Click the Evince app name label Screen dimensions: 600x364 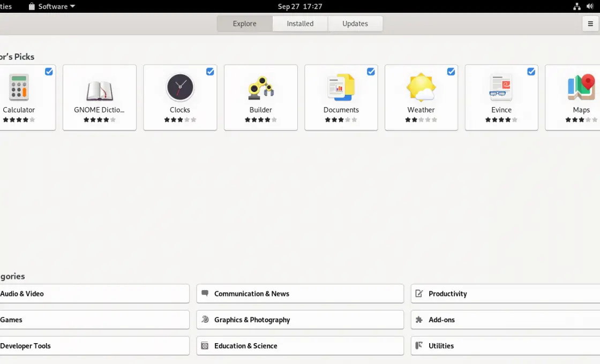point(501,110)
